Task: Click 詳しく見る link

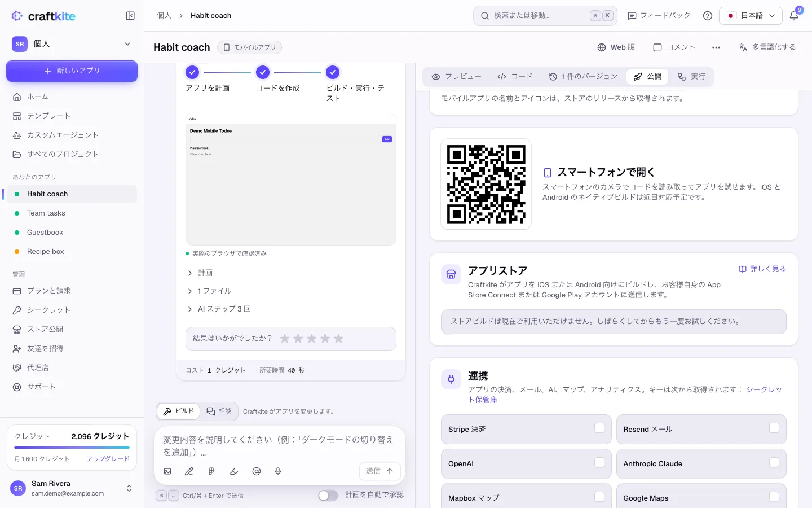Action: pyautogui.click(x=762, y=269)
